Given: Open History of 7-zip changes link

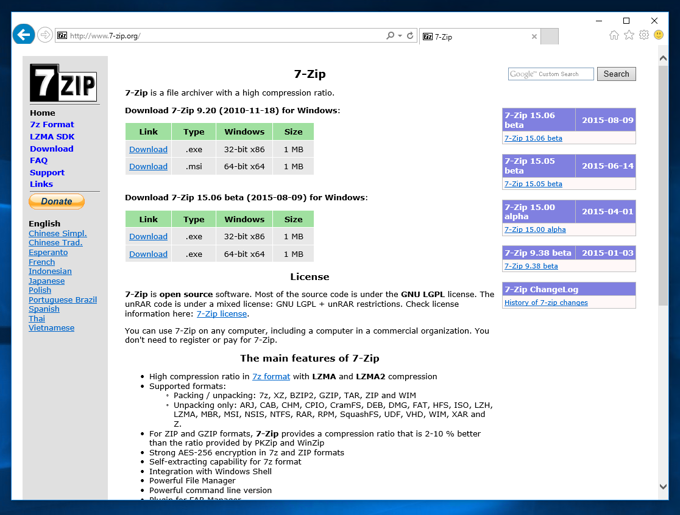Looking at the screenshot, I should pyautogui.click(x=546, y=303).
